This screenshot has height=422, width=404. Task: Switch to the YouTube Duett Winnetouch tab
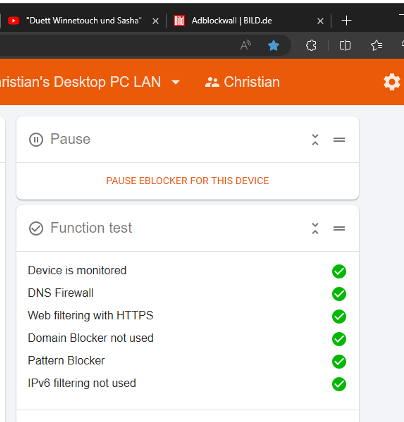83,21
